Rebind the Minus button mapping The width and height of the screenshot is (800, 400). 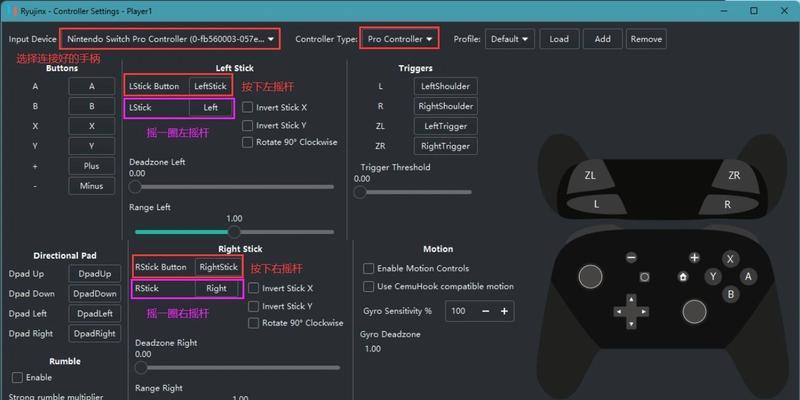[92, 186]
